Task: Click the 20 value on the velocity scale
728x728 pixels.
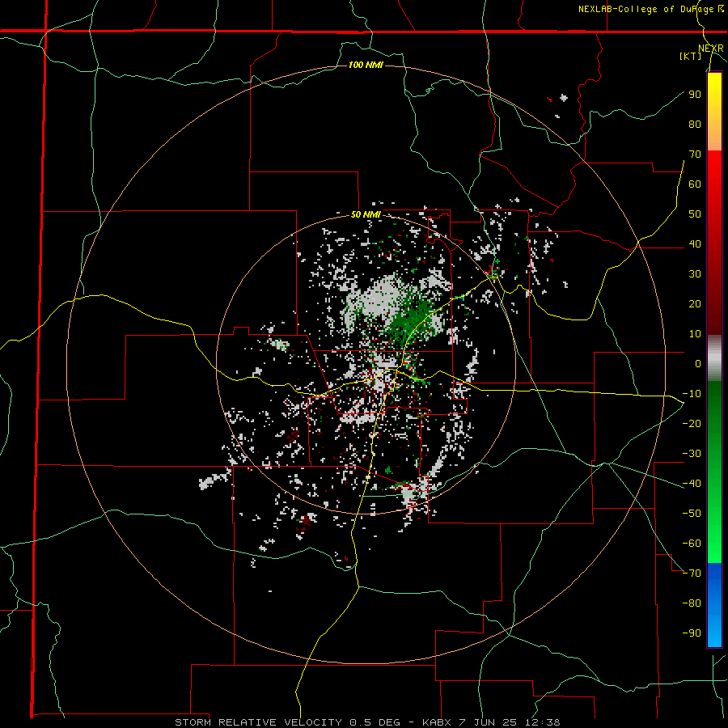Action: (x=695, y=303)
